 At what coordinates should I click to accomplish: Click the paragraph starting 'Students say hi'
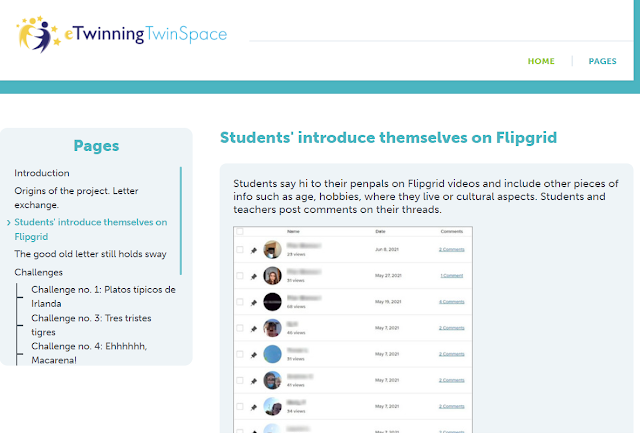[x=426, y=196]
